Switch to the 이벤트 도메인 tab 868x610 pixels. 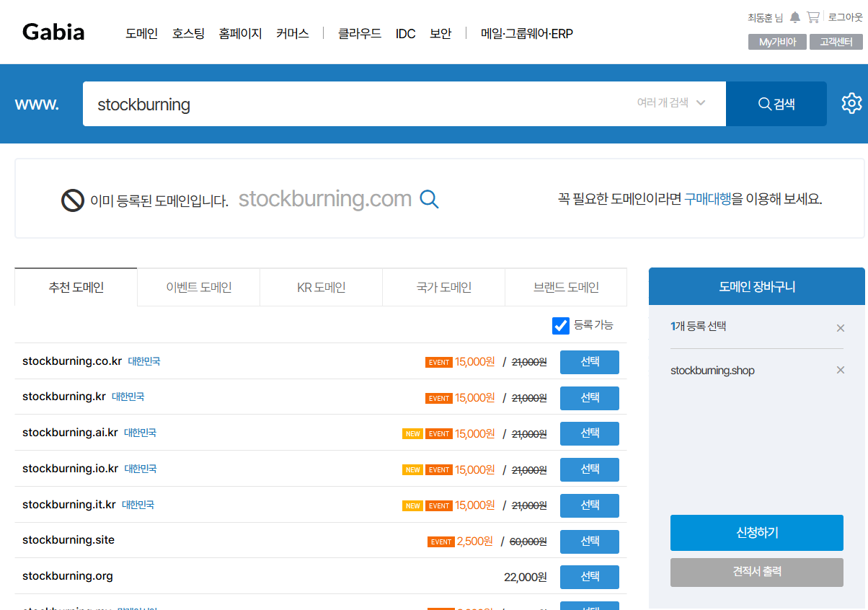(x=199, y=287)
